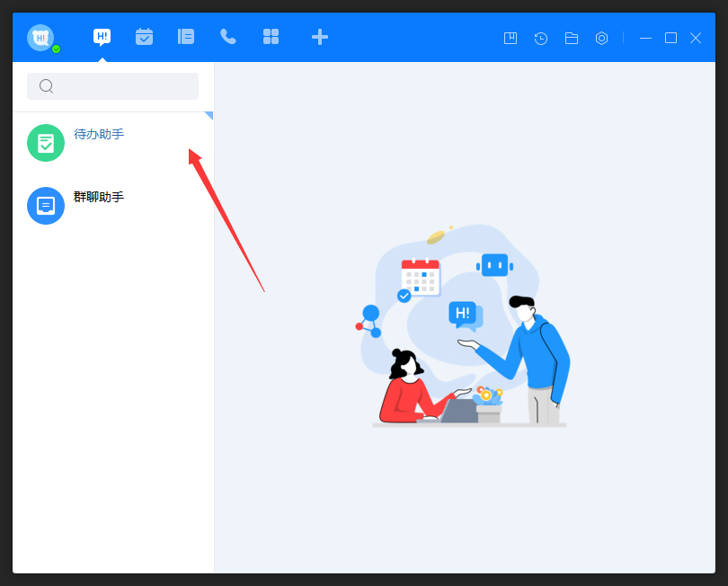Viewport: 728px width, 586px height.
Task: View chat history via the clock icon
Action: (540, 38)
